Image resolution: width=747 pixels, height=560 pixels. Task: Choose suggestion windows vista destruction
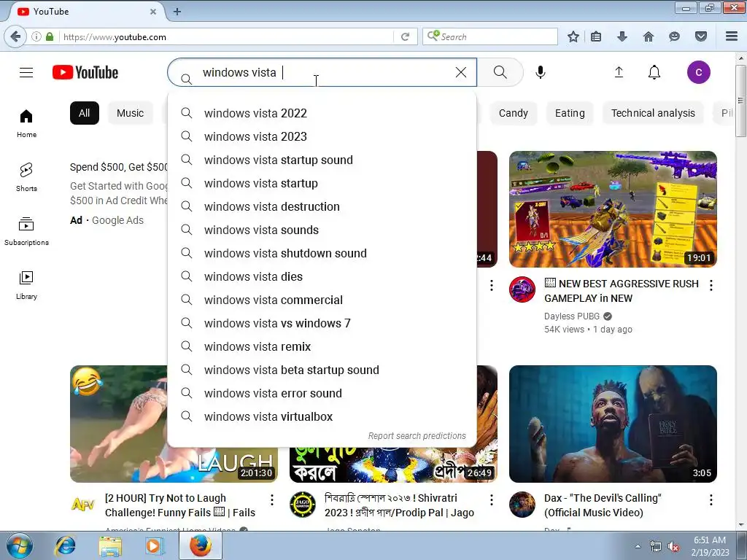pos(322,206)
